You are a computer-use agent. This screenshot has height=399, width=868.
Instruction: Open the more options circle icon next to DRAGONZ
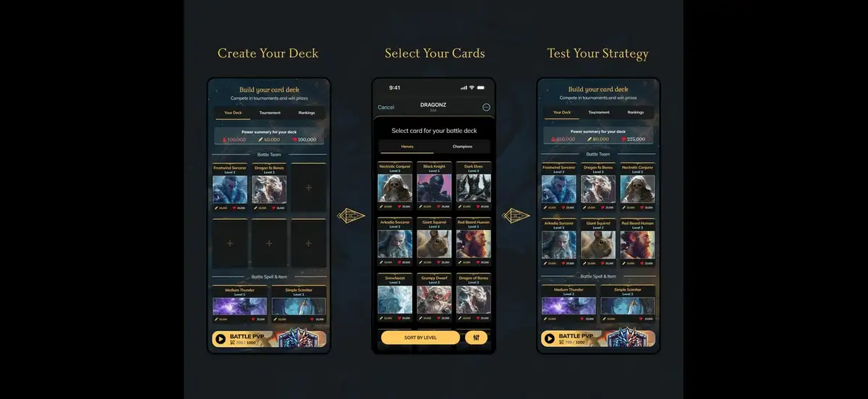point(486,107)
